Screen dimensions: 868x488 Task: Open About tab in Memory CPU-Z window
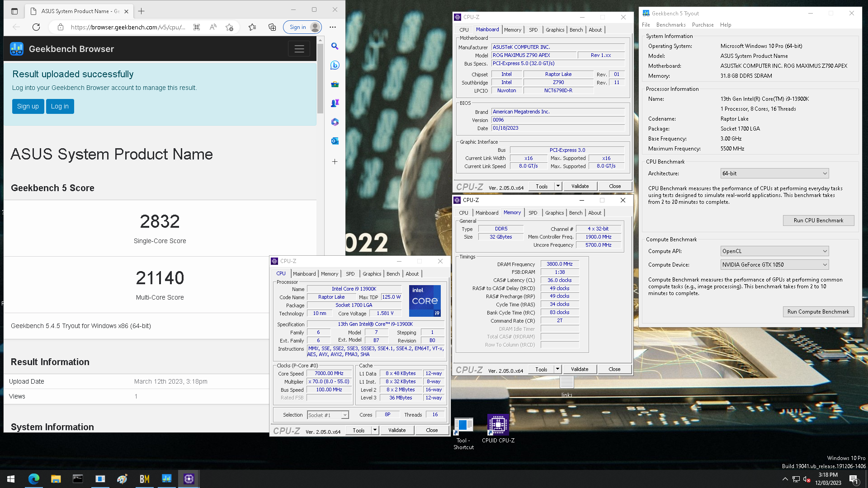(594, 213)
